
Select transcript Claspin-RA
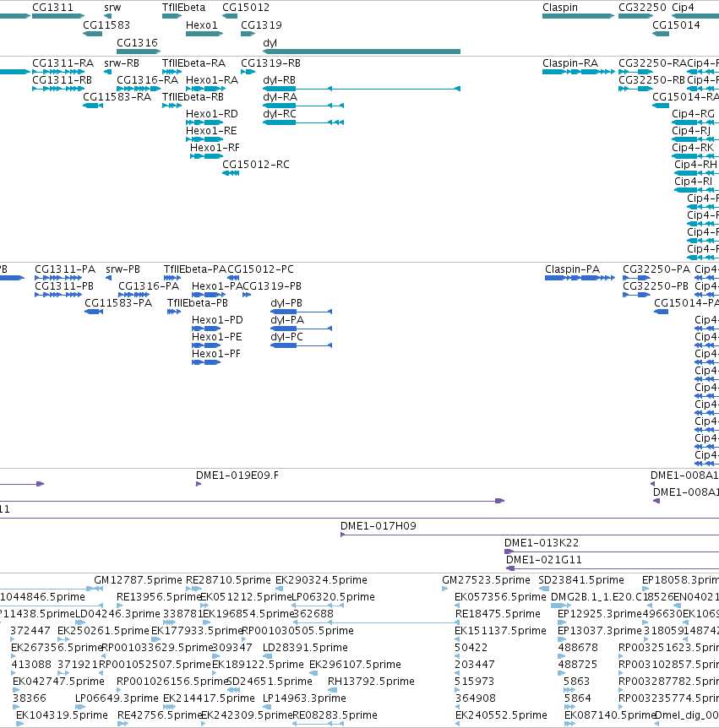click(x=570, y=63)
